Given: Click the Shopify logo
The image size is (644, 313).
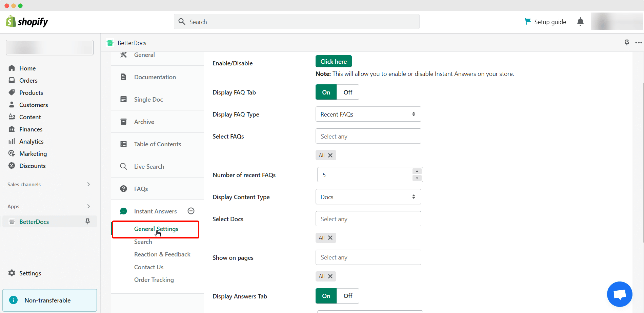Looking at the screenshot, I should click(x=27, y=22).
